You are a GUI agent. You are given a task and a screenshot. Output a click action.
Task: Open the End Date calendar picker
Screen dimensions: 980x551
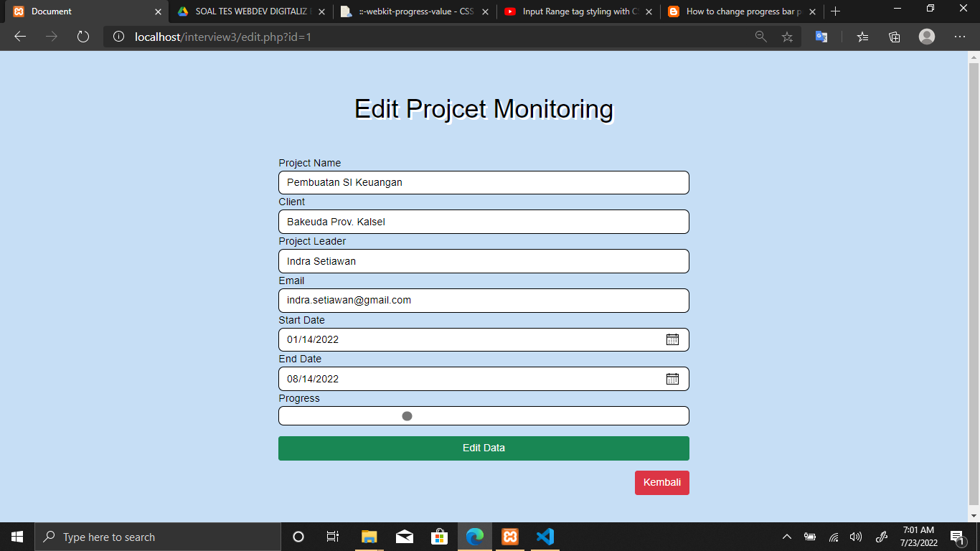click(672, 379)
